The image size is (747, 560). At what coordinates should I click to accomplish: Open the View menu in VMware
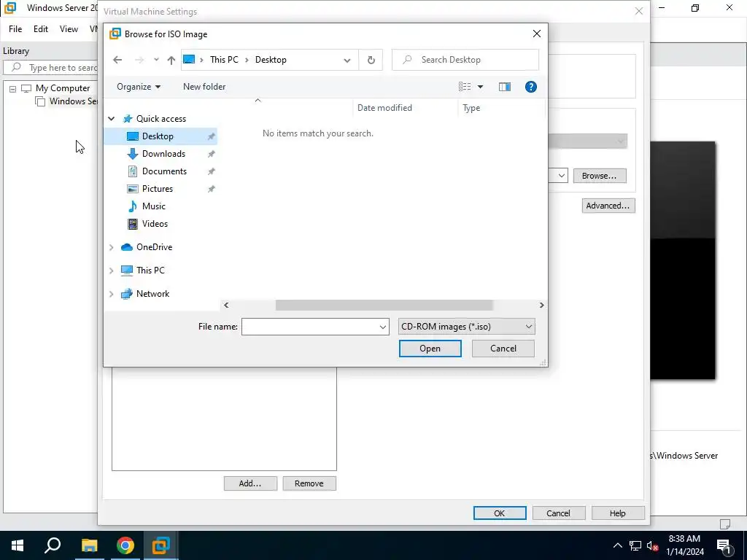point(69,29)
